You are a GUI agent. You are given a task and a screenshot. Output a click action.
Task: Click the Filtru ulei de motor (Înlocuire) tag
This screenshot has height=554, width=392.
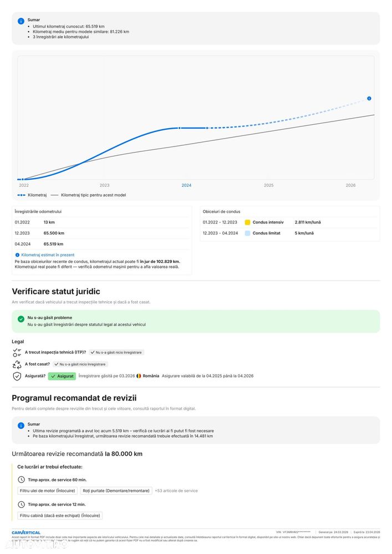tap(47, 491)
